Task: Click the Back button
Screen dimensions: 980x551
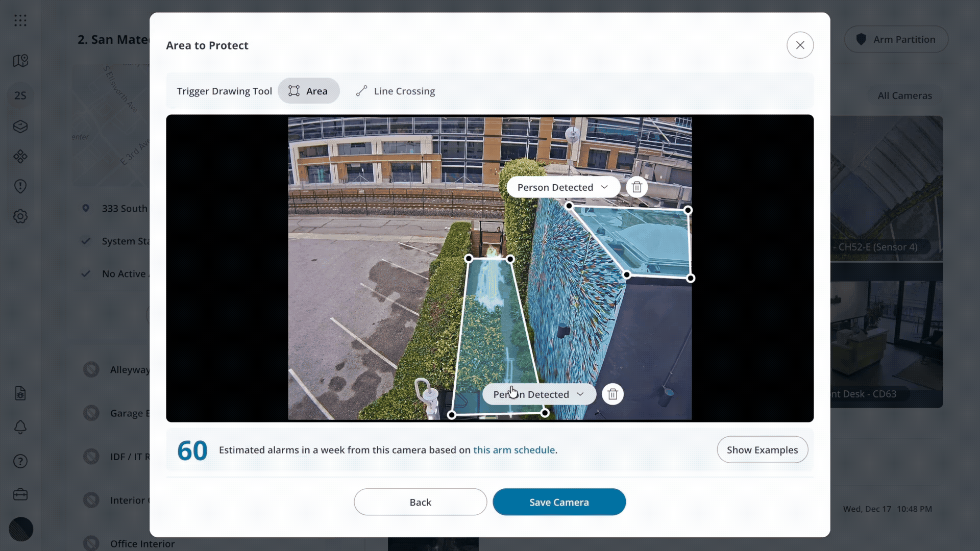Action: tap(420, 502)
